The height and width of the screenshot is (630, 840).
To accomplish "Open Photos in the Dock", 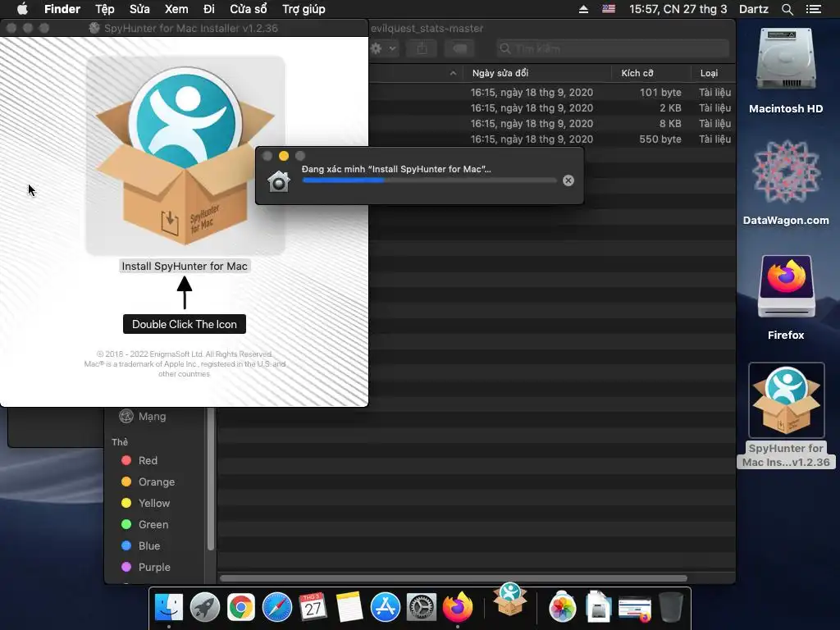I will (x=563, y=608).
